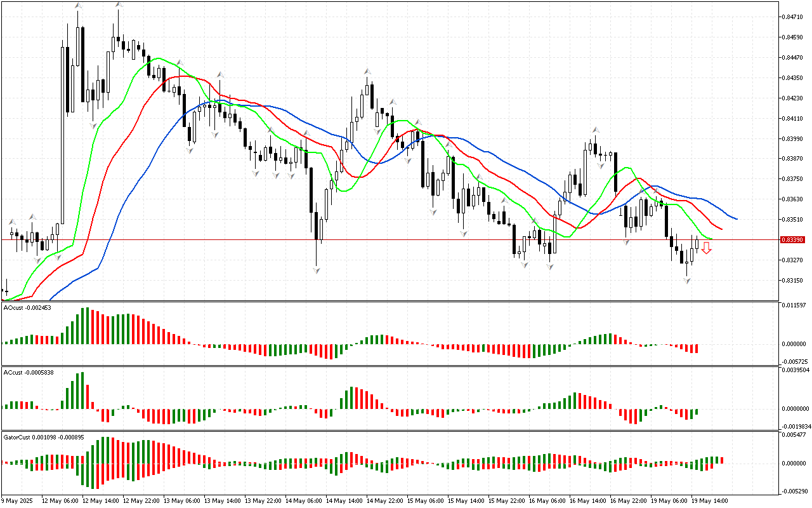Click the up fractal above the 16 May high
This screenshot has height=508, width=812.
[x=596, y=130]
